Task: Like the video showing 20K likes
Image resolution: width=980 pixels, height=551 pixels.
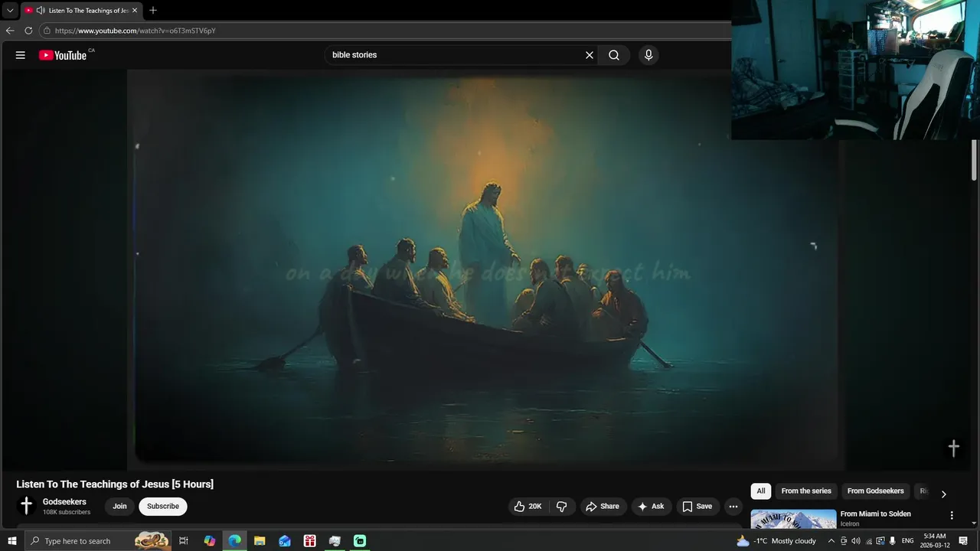Action: (528, 507)
